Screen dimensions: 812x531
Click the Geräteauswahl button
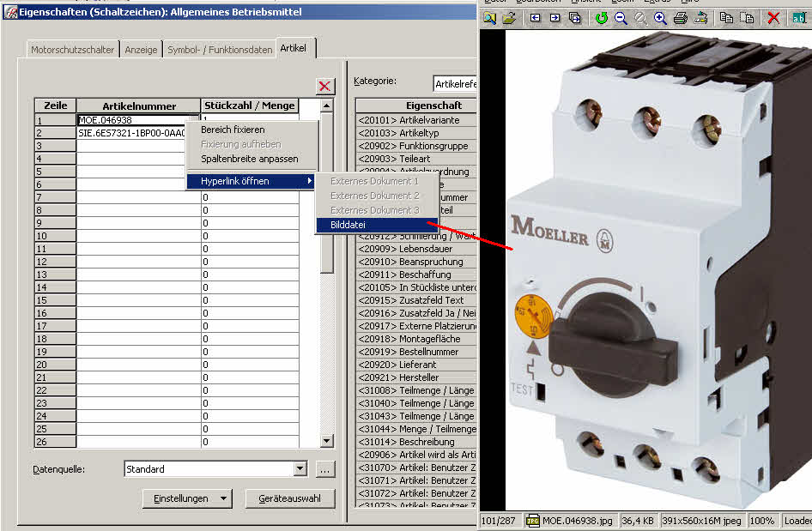point(290,498)
